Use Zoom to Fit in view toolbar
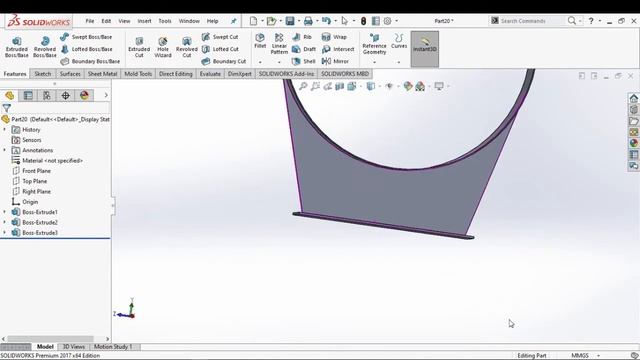 coord(303,86)
